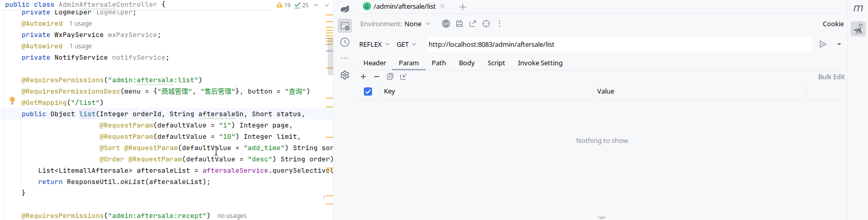868x220 pixels.
Task: Open the Environment None dropdown
Action: [417, 24]
